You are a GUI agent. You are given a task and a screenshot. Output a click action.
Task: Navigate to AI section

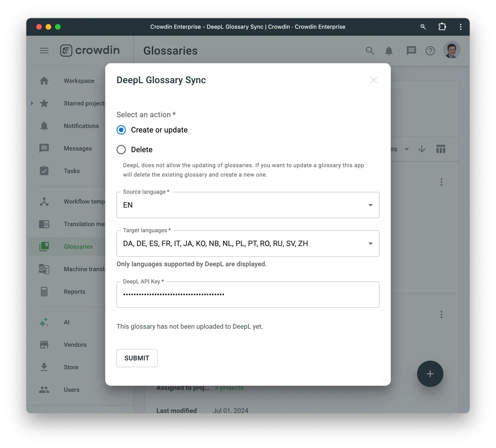click(x=67, y=322)
